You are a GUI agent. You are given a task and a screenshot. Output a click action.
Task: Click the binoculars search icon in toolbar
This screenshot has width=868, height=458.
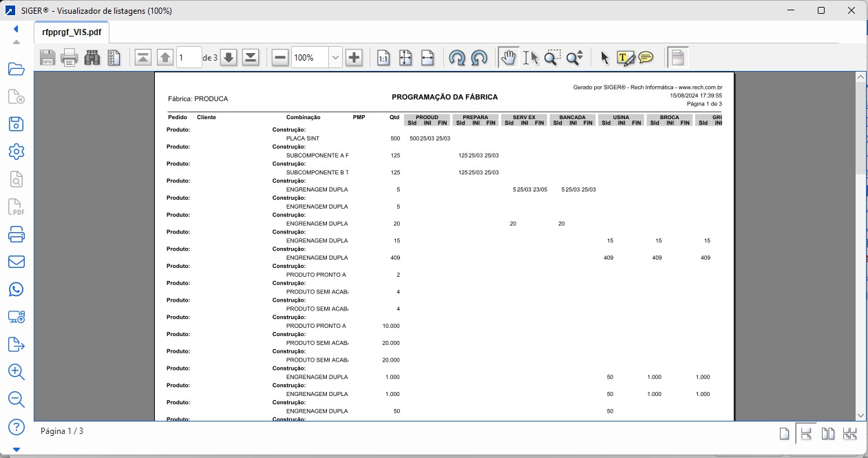click(x=92, y=58)
